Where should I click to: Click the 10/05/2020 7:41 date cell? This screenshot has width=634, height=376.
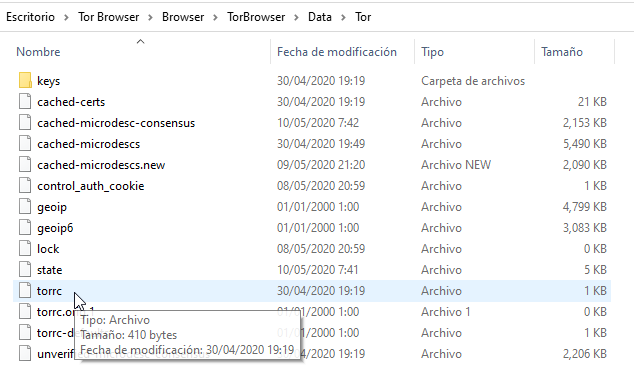[x=317, y=270]
